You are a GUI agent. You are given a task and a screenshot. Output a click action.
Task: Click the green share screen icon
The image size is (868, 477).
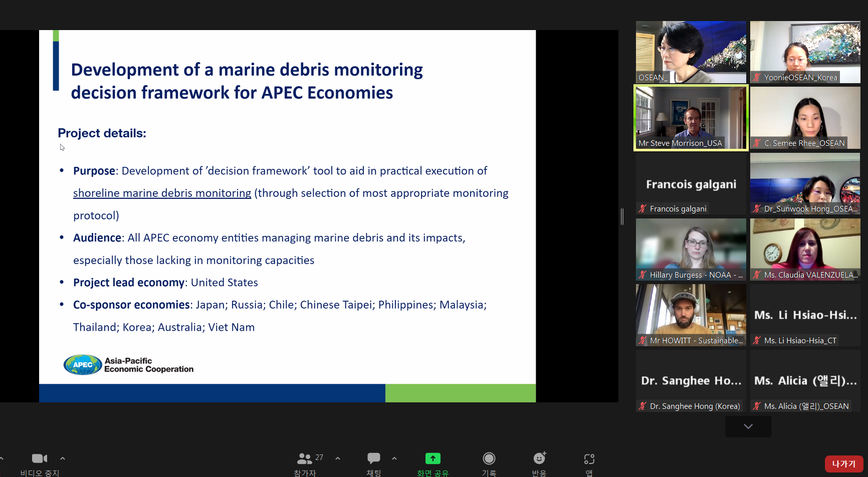click(x=432, y=458)
